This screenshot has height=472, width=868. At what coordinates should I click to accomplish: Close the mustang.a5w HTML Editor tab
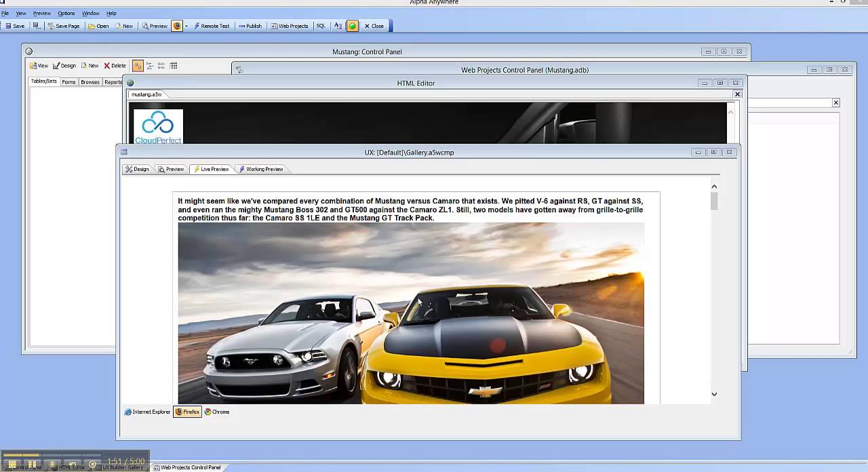click(x=738, y=94)
